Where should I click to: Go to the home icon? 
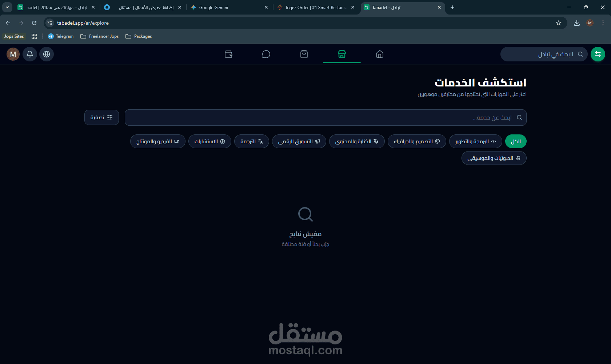[380, 54]
